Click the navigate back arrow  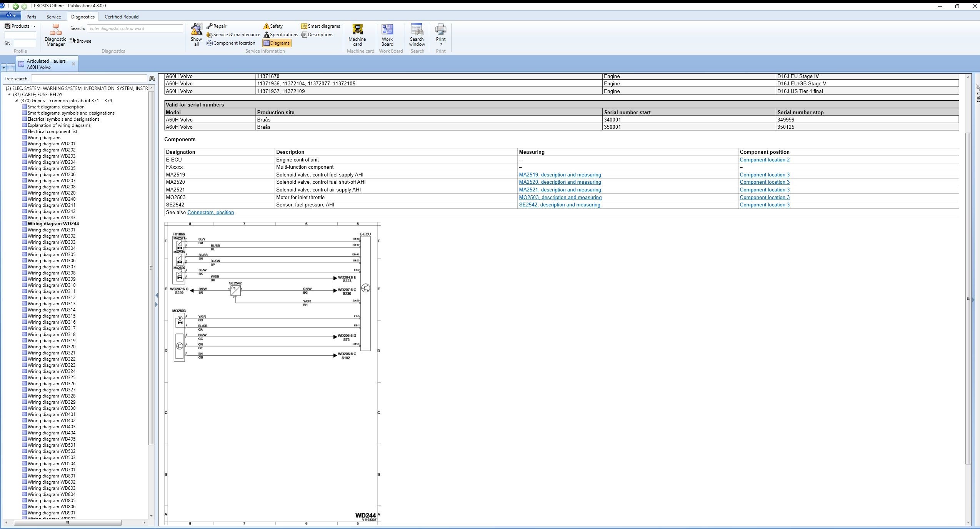16,6
